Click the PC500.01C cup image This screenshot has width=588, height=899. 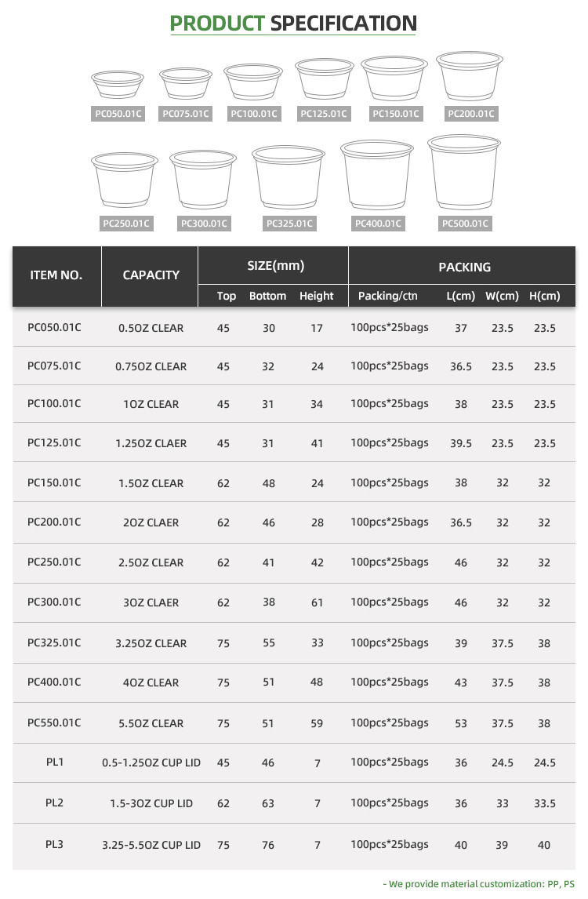464,172
